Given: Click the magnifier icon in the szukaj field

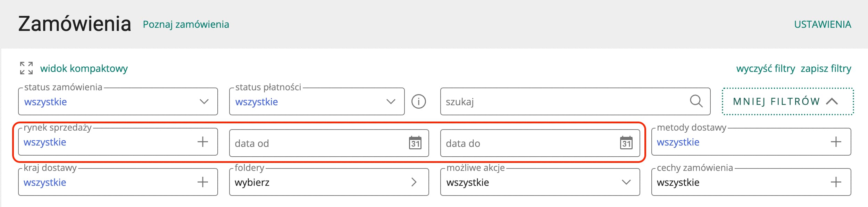Looking at the screenshot, I should (x=696, y=101).
